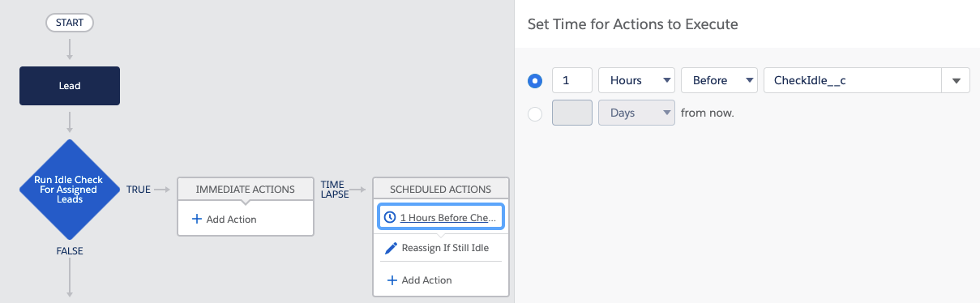Screen dimensions: 980x303
Task: Select the hours before field radio button
Action: [535, 81]
